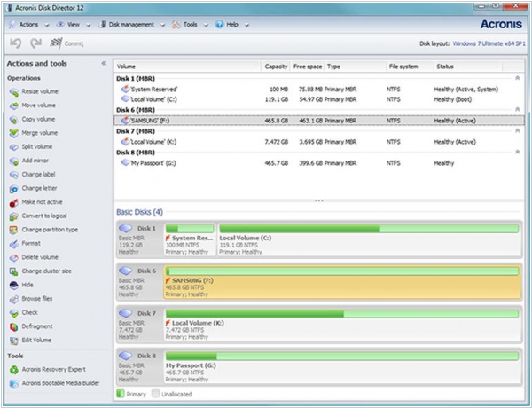Click the Windows 7 Ultimate disk layout link

(489, 43)
